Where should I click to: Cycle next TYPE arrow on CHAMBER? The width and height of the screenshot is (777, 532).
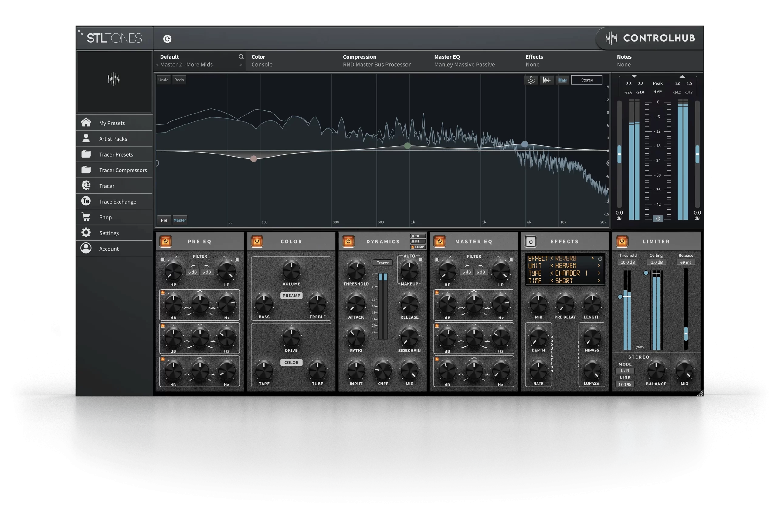pos(599,273)
